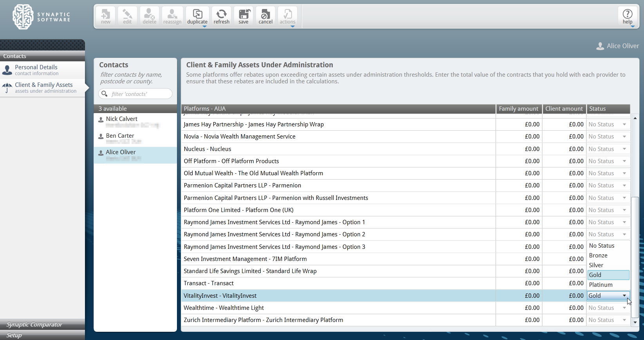The width and height of the screenshot is (644, 340).
Task: Click the filter contacts input field
Action: click(135, 94)
